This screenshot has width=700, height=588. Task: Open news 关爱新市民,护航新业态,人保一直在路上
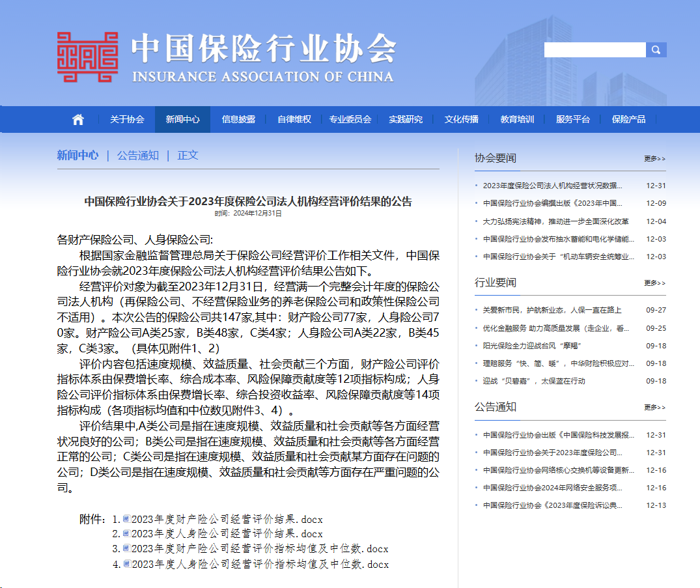point(552,310)
